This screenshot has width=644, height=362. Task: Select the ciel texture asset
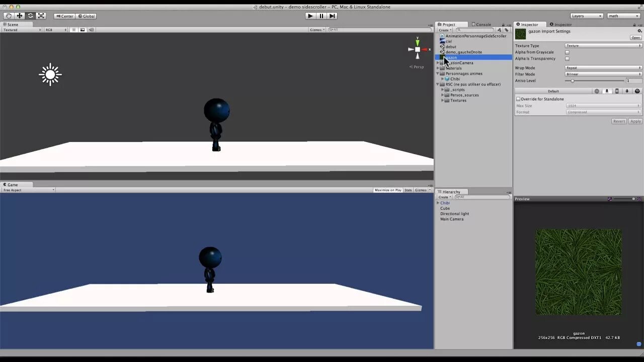tap(446, 41)
